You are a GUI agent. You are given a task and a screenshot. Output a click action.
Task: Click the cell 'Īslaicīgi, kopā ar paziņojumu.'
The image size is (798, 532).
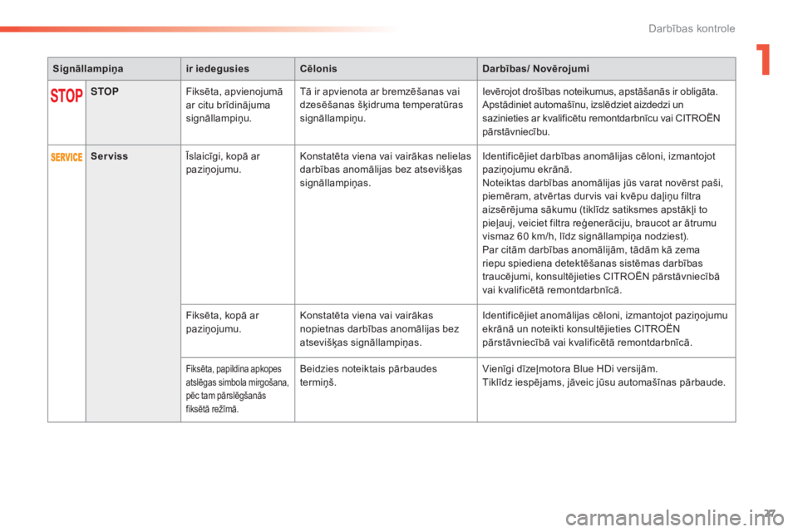(238, 224)
